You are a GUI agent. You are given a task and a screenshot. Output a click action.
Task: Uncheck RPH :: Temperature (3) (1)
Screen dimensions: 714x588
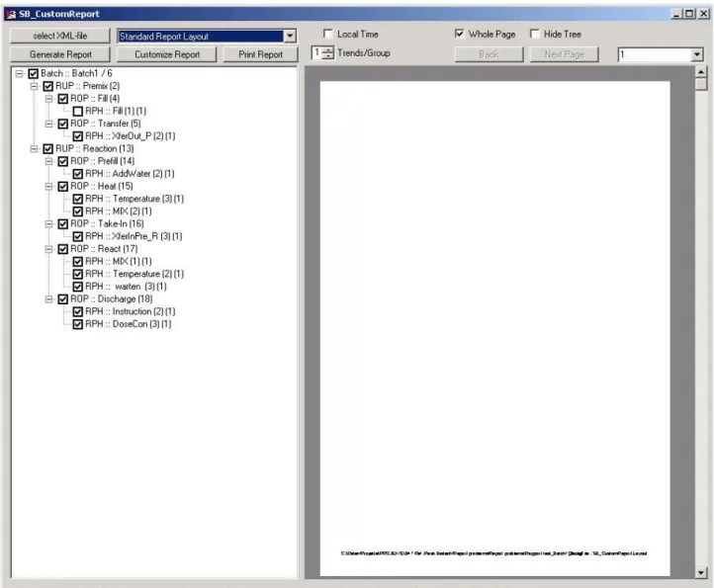click(x=78, y=199)
